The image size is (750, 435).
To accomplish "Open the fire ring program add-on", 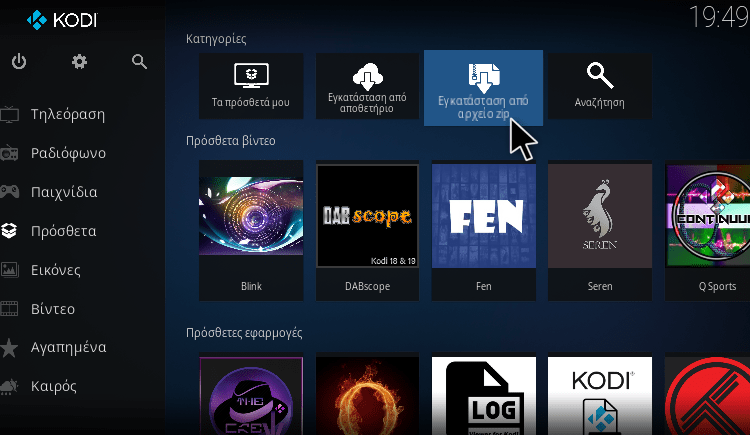I will 367,395.
